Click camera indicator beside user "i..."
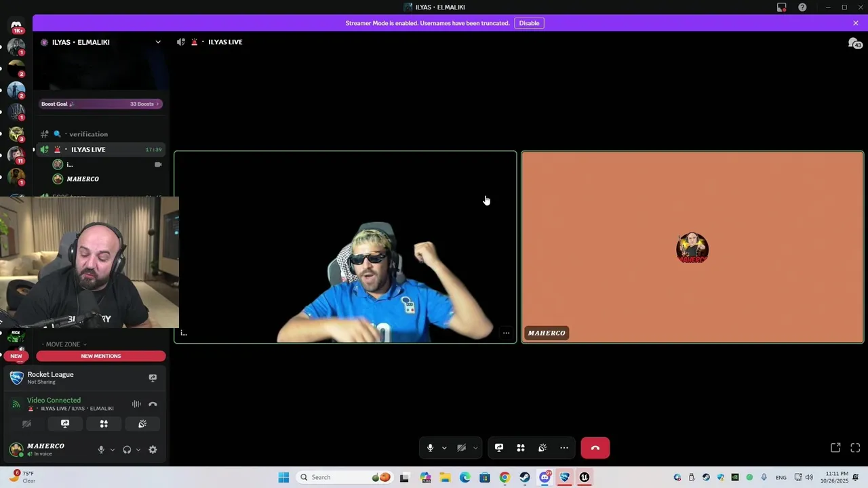Viewport: 868px width, 488px height. (158, 164)
